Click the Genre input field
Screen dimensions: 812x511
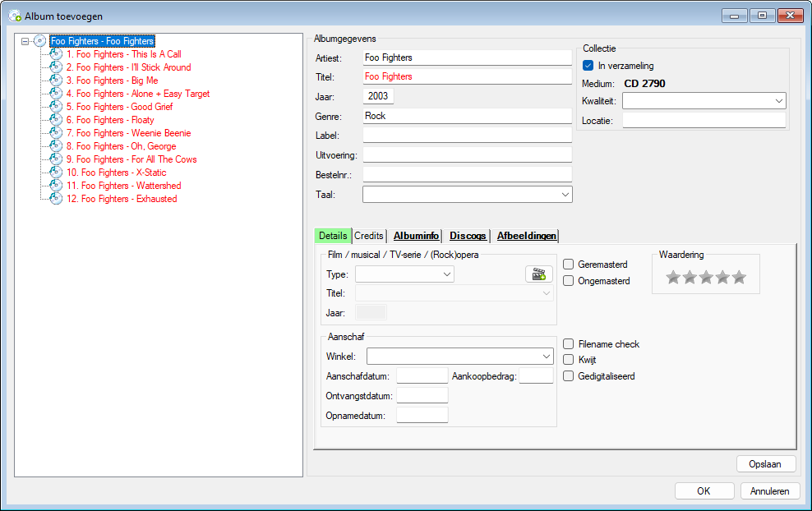(x=467, y=116)
